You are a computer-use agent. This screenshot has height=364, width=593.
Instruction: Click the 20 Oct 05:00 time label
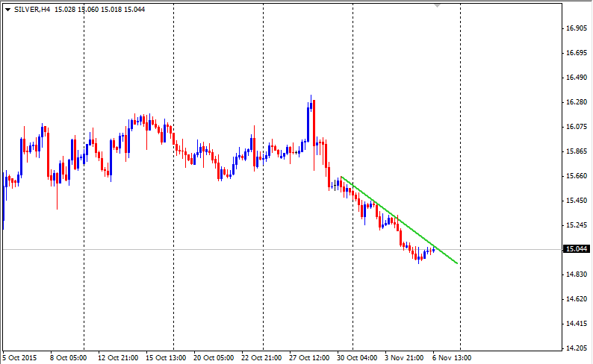[214, 357]
